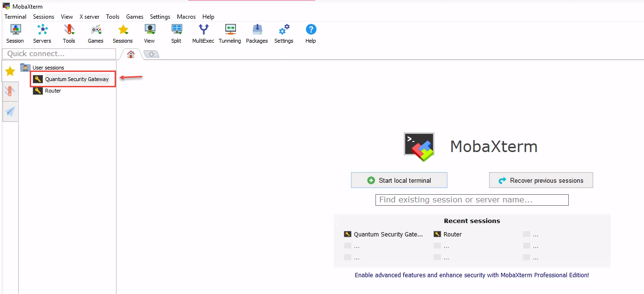Open the View menu
Image resolution: width=644 pixels, height=294 pixels.
coord(67,17)
